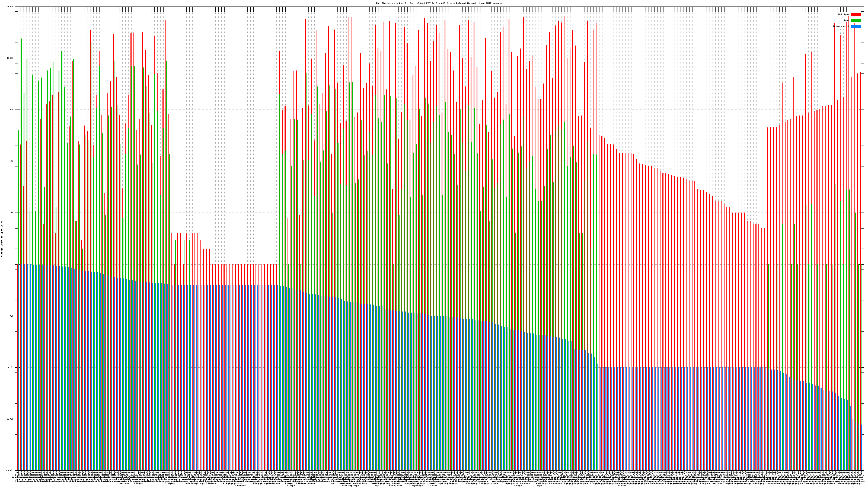The height and width of the screenshot is (488, 868).
Task: Click the 0.1 y-axis tick label
Action: [11, 316]
